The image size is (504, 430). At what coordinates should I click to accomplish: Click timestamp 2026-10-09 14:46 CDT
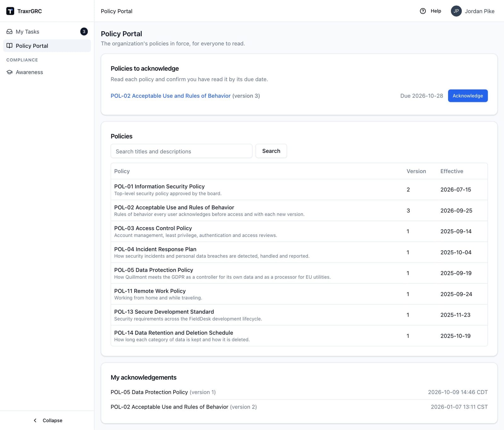click(x=458, y=392)
